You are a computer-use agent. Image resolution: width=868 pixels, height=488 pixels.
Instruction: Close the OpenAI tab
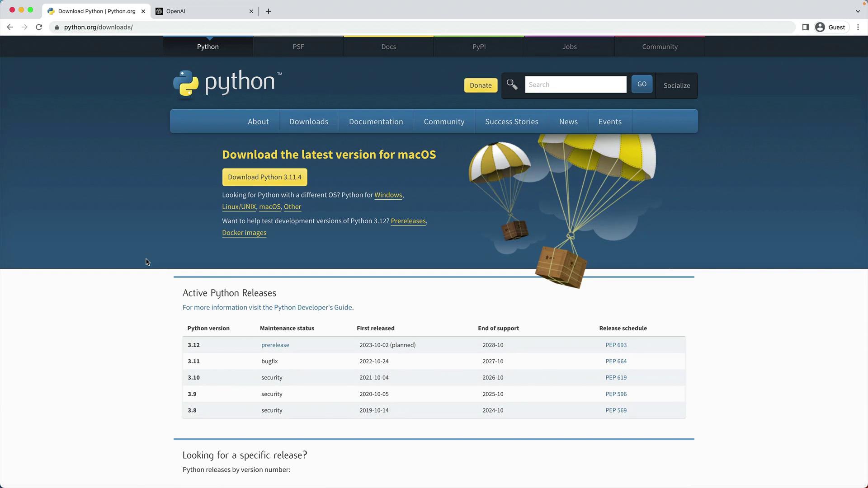click(x=251, y=11)
